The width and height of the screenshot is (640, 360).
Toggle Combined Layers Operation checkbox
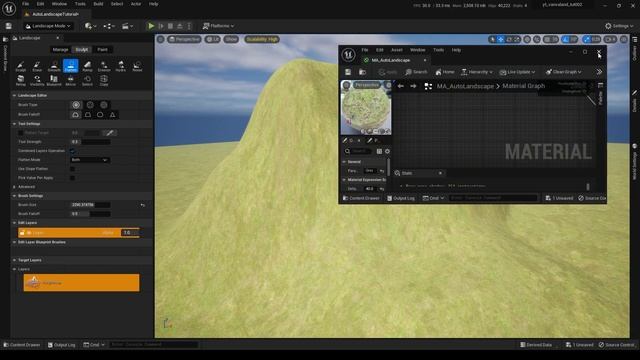pyautogui.click(x=73, y=151)
